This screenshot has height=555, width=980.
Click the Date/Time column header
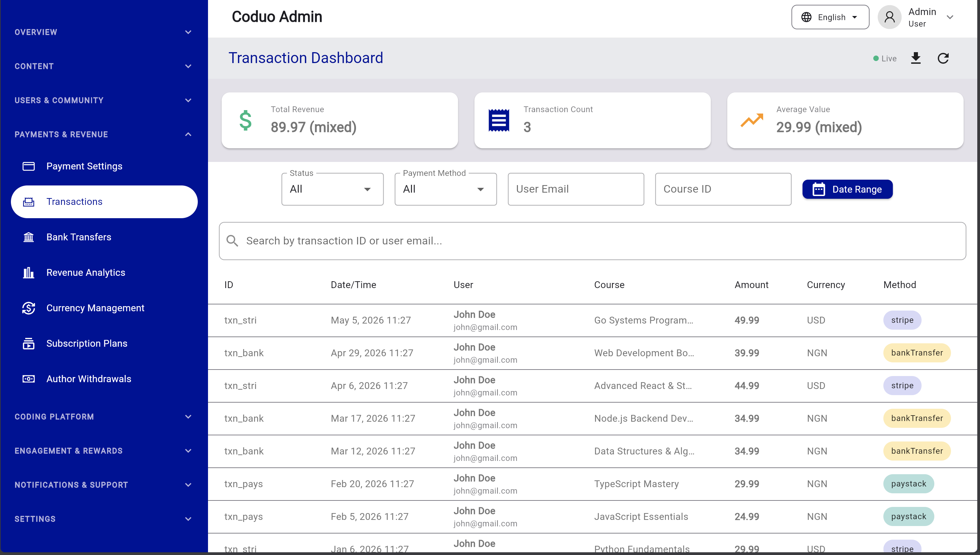click(x=353, y=285)
